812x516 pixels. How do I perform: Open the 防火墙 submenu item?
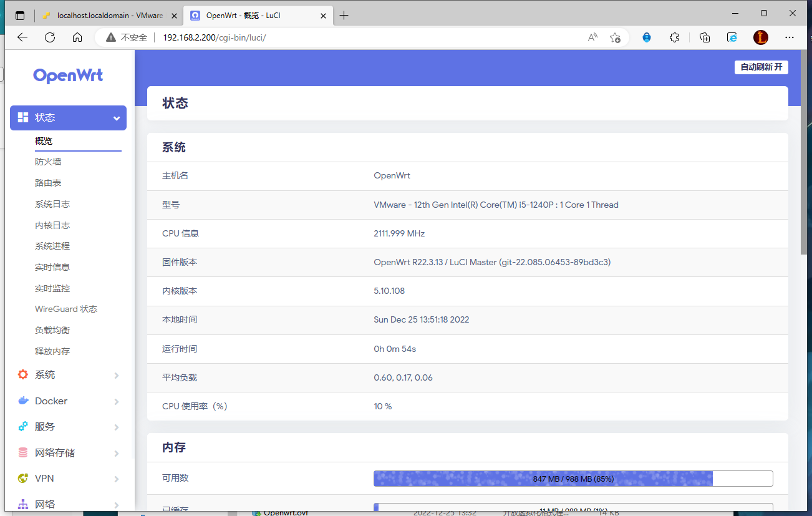tap(48, 162)
